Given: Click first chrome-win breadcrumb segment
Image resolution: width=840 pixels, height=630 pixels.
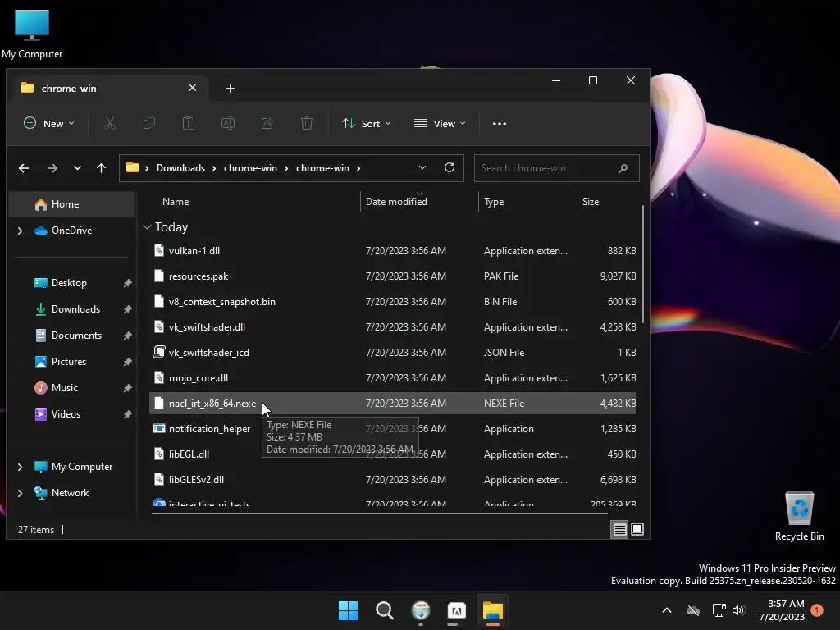Looking at the screenshot, I should pyautogui.click(x=250, y=168).
